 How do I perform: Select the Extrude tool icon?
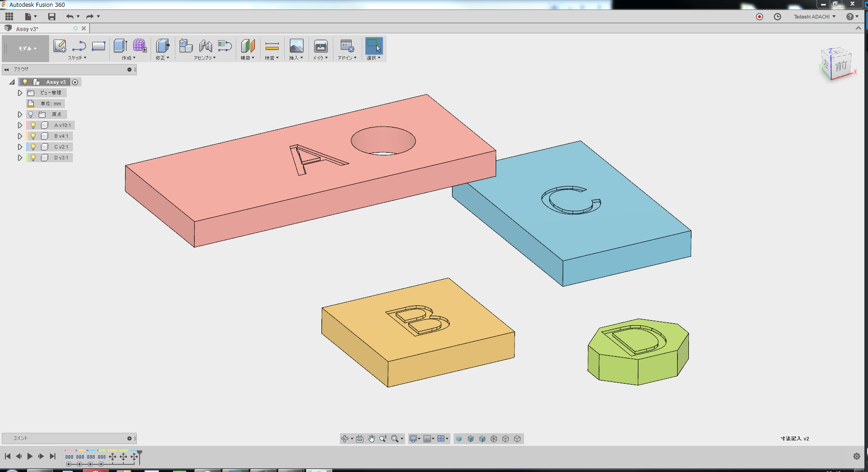coord(120,46)
